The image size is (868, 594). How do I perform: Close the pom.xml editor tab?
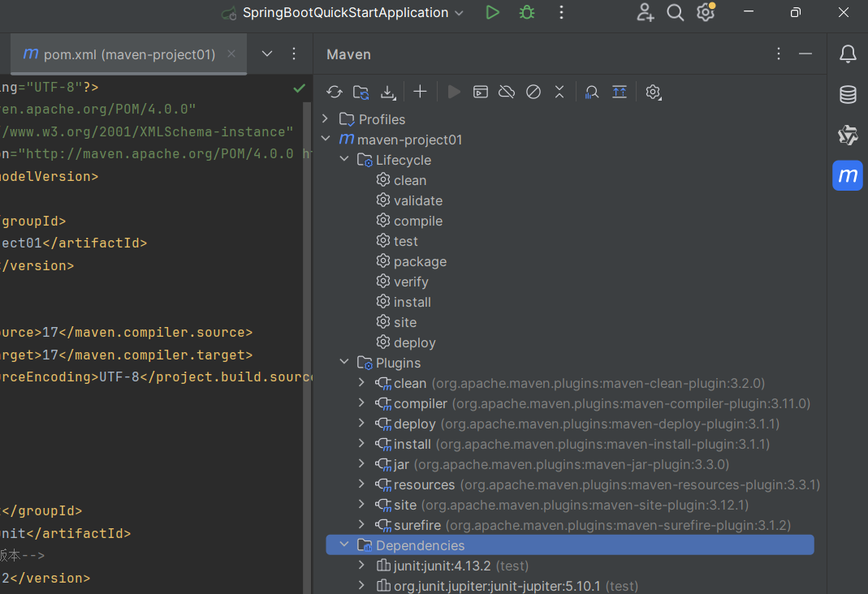[x=231, y=54]
